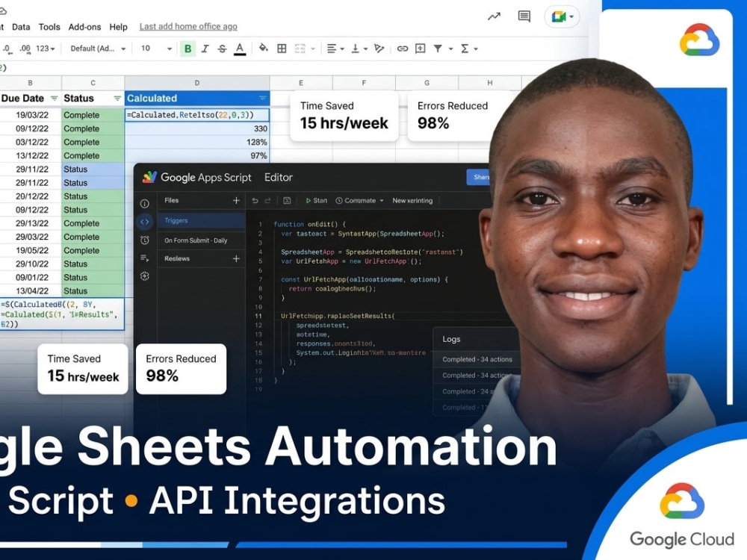Image resolution: width=747 pixels, height=560 pixels.
Task: Open the Default font family dropdown
Action: click(x=98, y=49)
